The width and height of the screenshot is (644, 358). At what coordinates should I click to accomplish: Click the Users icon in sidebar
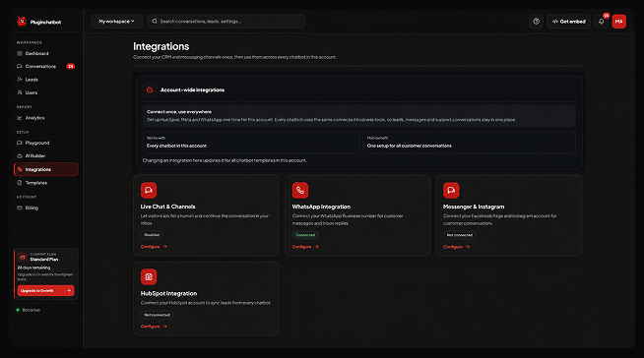pos(20,92)
